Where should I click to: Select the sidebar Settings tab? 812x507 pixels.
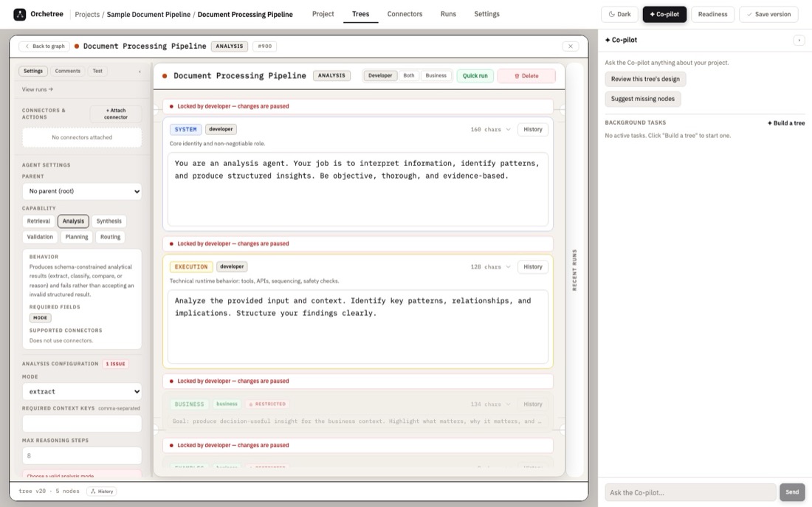(x=33, y=71)
